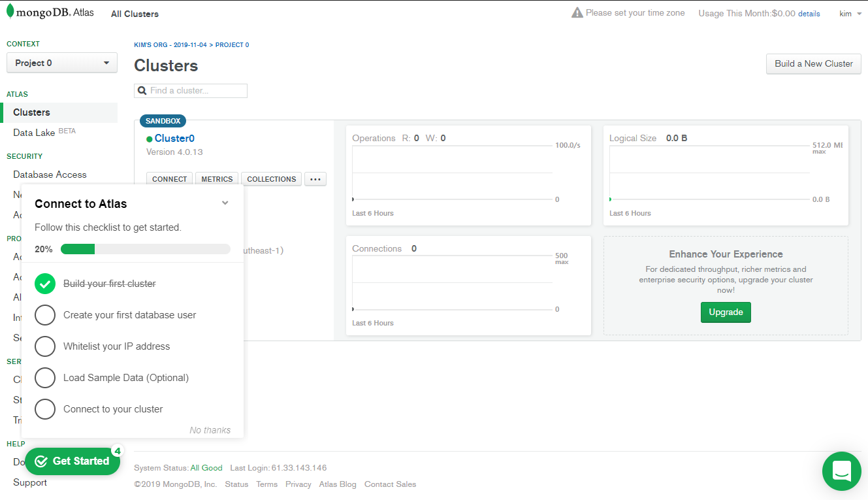Image resolution: width=868 pixels, height=500 pixels.
Task: Click Please set your time zone link
Action: (635, 13)
